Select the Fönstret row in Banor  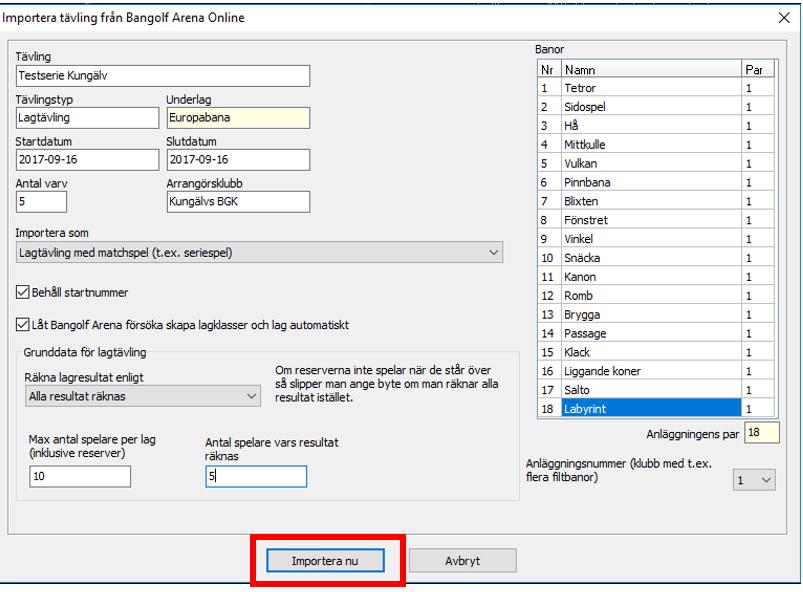click(x=656, y=220)
